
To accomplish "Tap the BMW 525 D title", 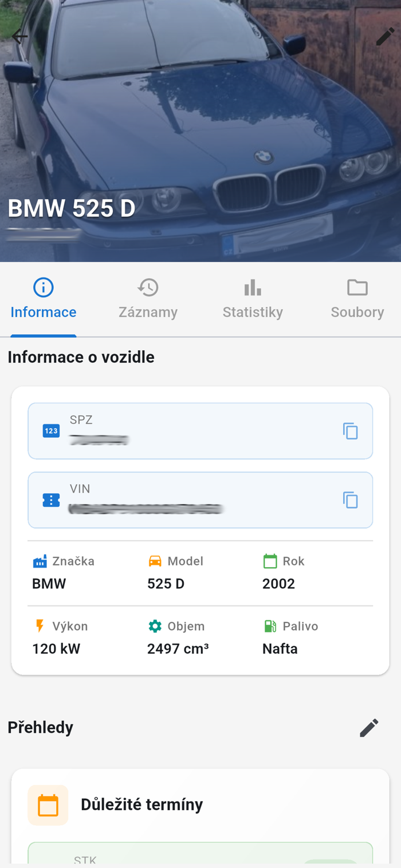I will pyautogui.click(x=72, y=208).
